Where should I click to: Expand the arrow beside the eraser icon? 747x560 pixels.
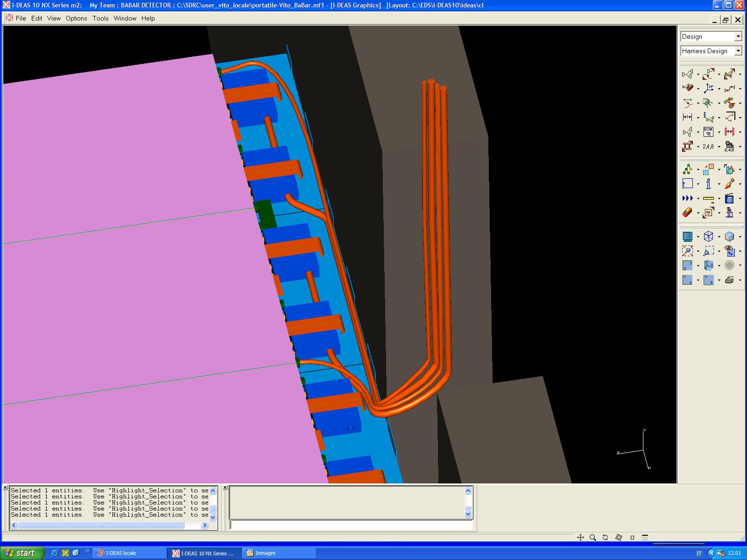(698, 214)
